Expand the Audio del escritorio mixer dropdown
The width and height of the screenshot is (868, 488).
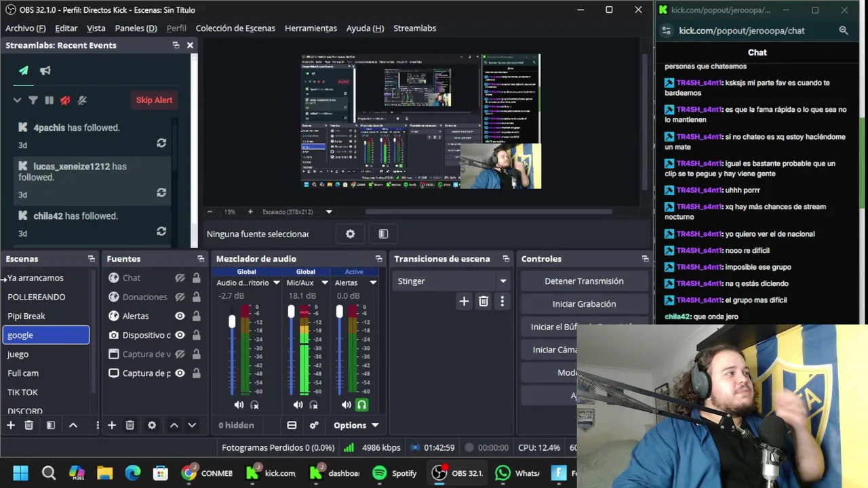point(276,283)
